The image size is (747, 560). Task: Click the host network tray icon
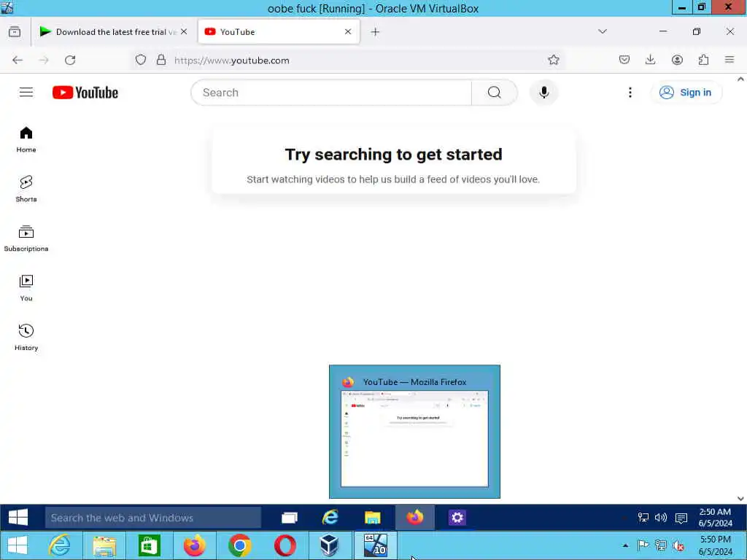(x=660, y=545)
